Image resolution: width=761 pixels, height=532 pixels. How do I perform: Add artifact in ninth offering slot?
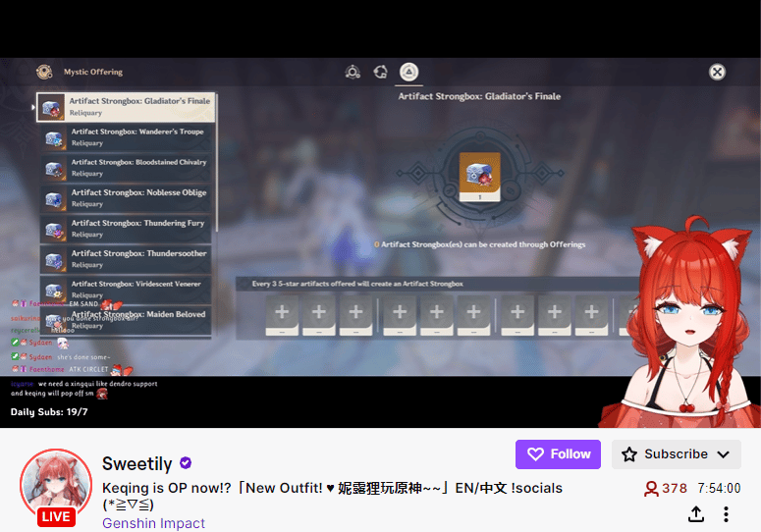[x=592, y=315]
